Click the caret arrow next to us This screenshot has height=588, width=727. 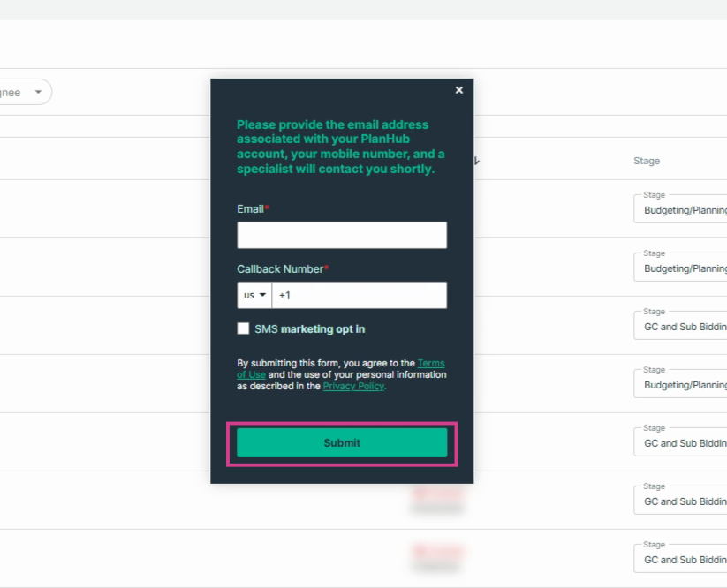pos(262,295)
